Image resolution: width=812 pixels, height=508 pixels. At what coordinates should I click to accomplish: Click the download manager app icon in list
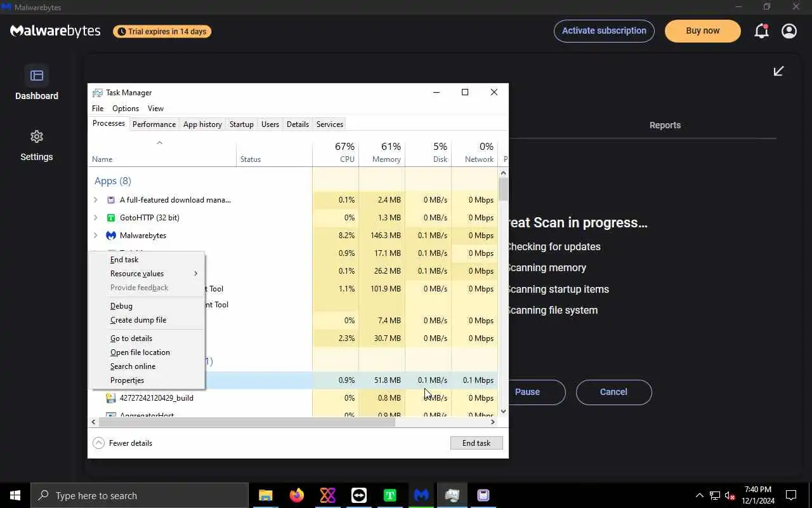click(111, 200)
